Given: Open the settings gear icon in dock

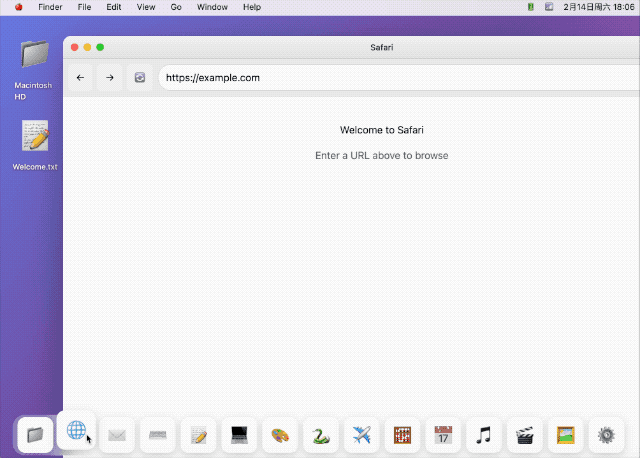Looking at the screenshot, I should tap(607, 435).
